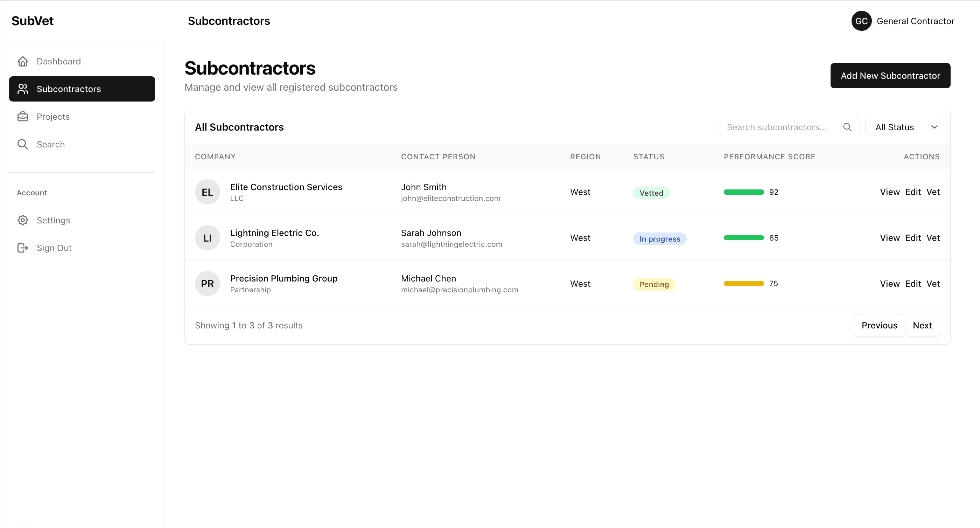Click the Projects briefcase icon
The image size is (980, 528).
tap(23, 117)
